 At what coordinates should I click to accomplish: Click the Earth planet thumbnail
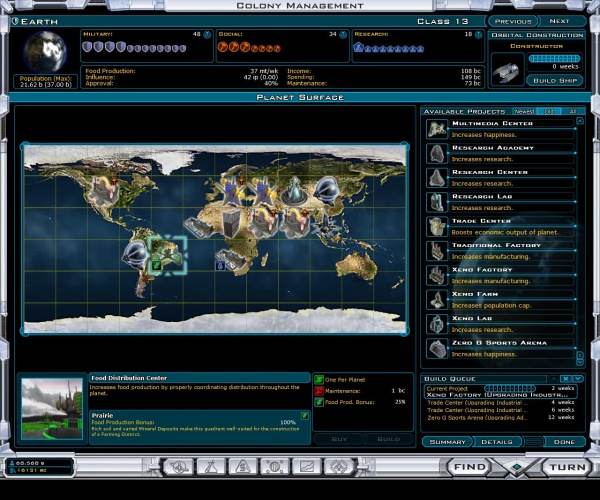(45, 51)
